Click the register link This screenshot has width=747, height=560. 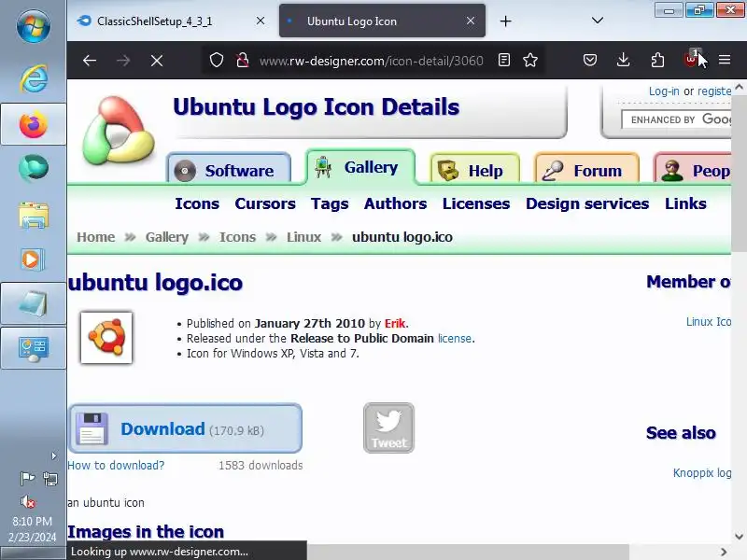(714, 91)
